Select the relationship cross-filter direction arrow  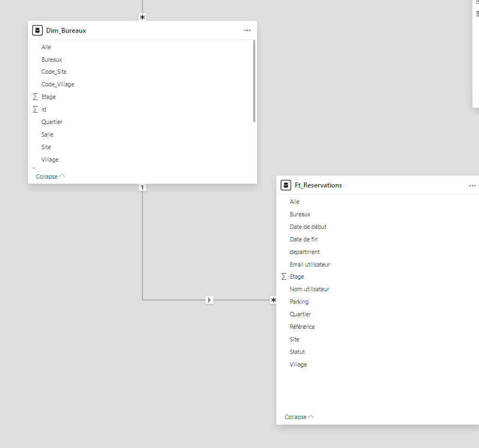[209, 300]
